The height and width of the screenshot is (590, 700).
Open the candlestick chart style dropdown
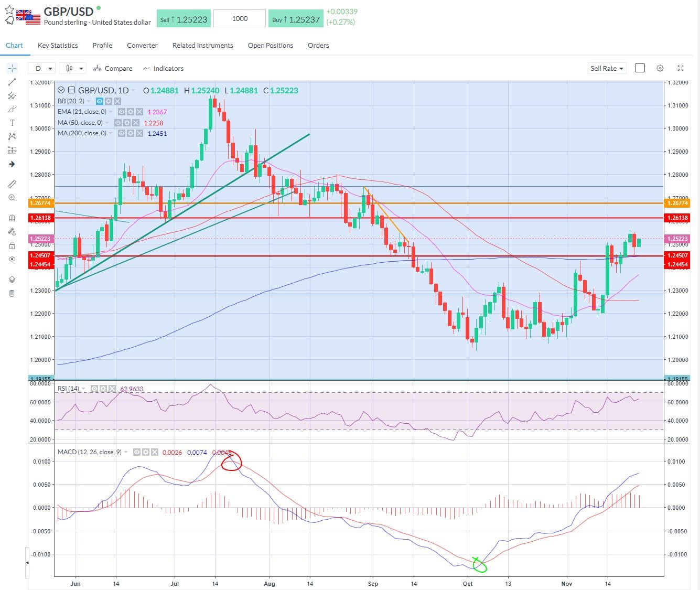pyautogui.click(x=72, y=68)
